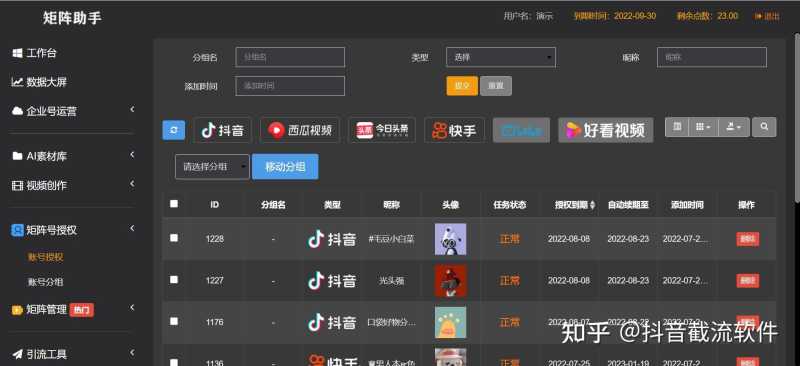Select the 账号授权 submenu item
800x366 pixels.
coord(45,257)
